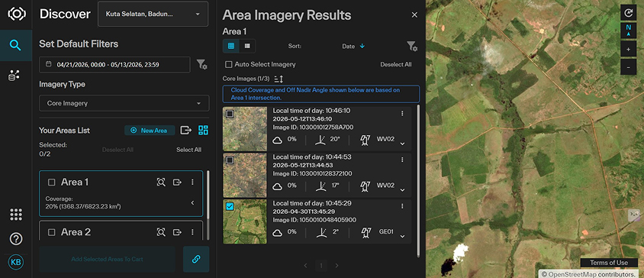Image resolution: width=644 pixels, height=278 pixels.
Task: Open options menu for image 103001012758A700
Action: coord(403,114)
